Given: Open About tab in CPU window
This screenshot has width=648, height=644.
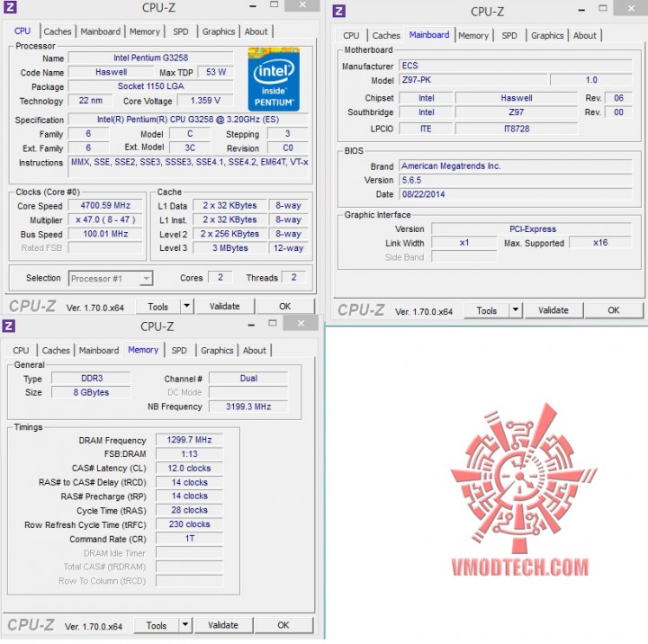Looking at the screenshot, I should click(256, 31).
